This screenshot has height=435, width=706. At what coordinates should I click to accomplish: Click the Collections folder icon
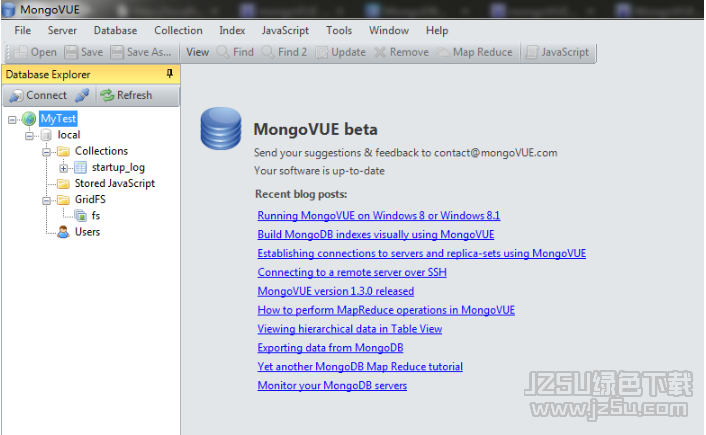click(x=63, y=151)
